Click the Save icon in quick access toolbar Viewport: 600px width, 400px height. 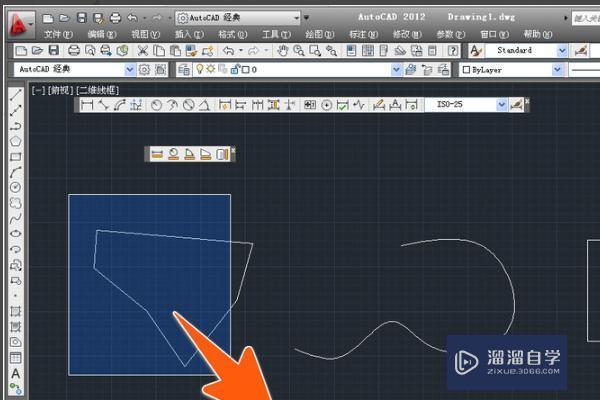82,18
